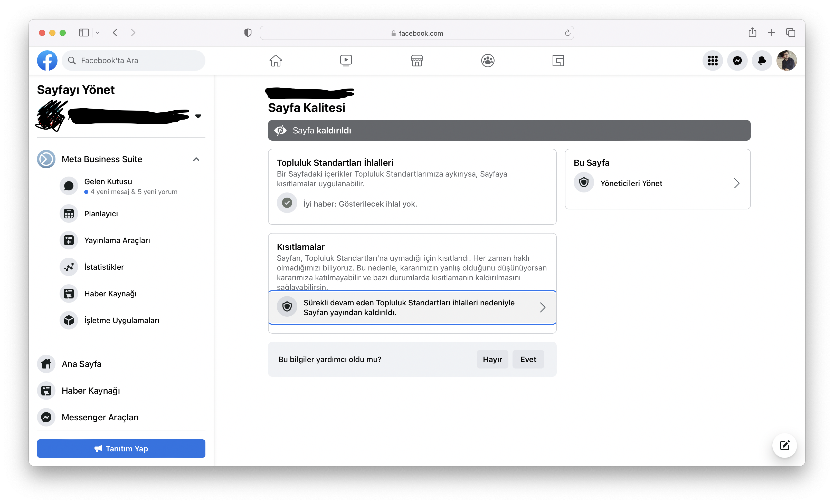This screenshot has height=504, width=834.
Task: Open the Sayfan yayından kaldırıldı restriction
Action: click(x=412, y=307)
